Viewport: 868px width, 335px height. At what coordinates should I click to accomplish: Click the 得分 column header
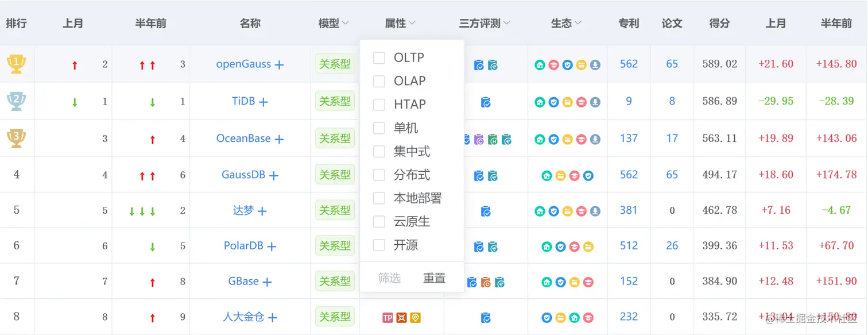click(x=719, y=24)
